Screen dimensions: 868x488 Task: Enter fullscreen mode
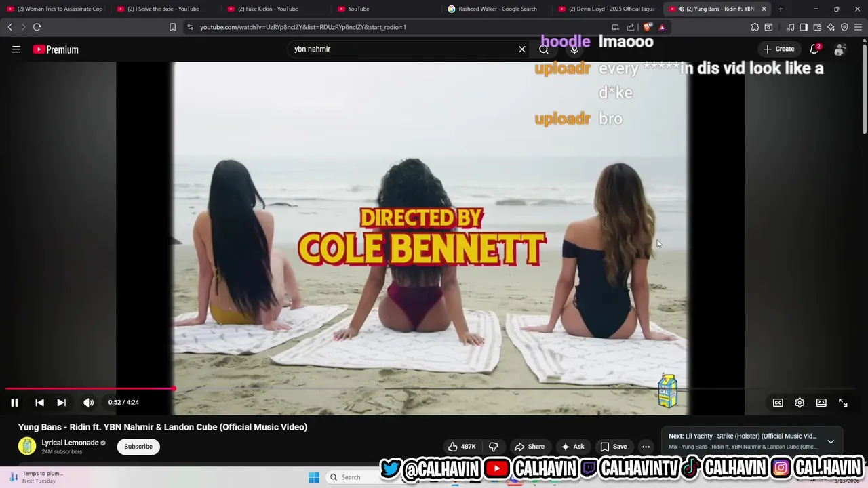point(843,403)
